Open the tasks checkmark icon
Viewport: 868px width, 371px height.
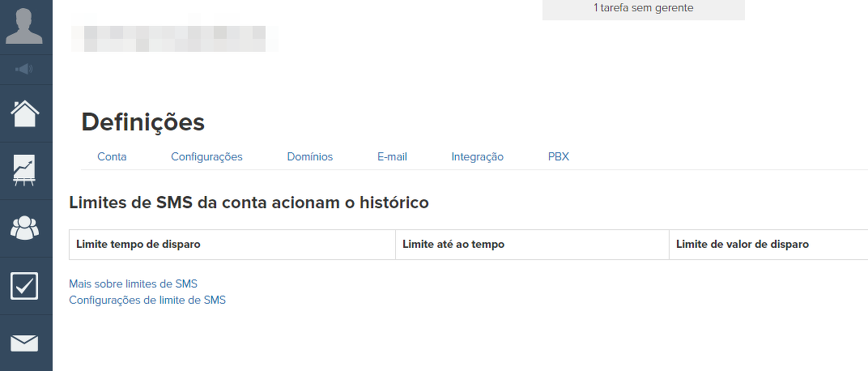[x=25, y=286]
